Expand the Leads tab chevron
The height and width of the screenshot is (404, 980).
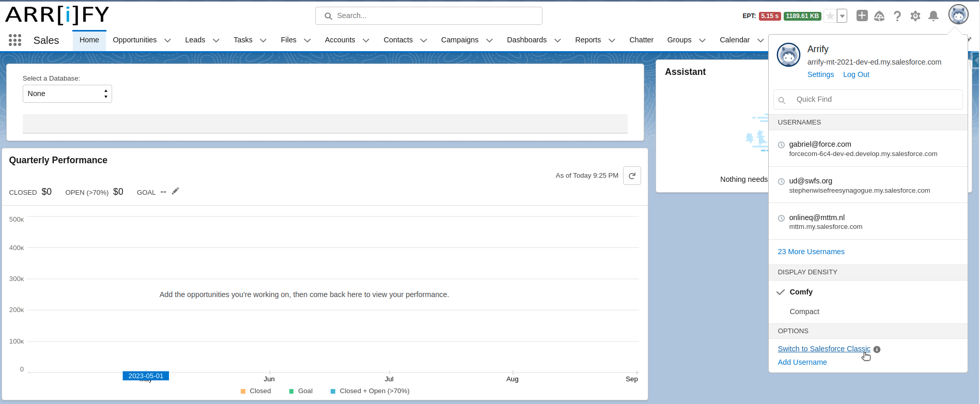(x=216, y=40)
